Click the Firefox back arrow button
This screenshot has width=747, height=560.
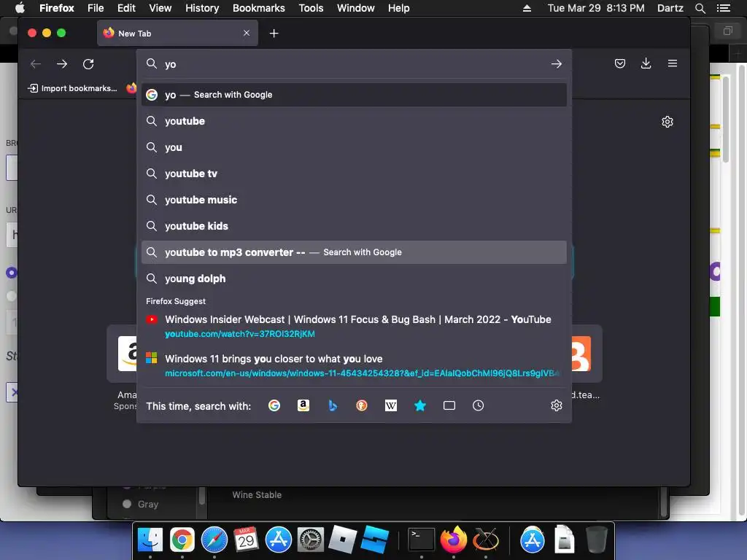[x=36, y=64]
